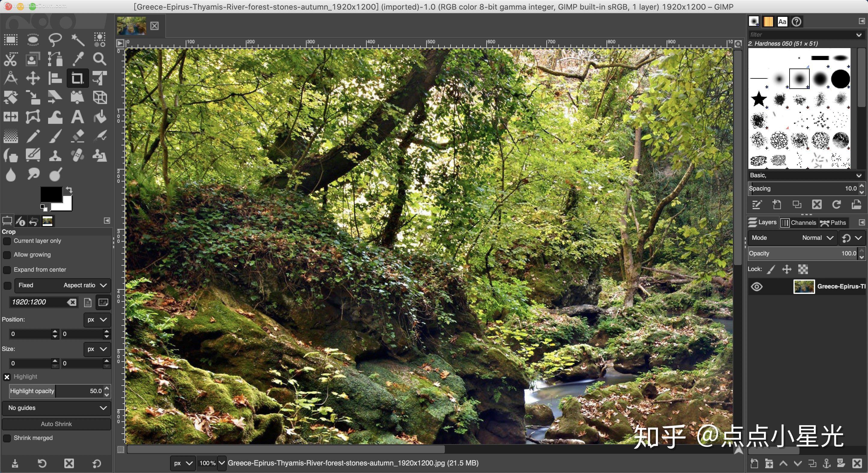The image size is (868, 473).
Task: Activate the Clone tool
Action: point(55,155)
